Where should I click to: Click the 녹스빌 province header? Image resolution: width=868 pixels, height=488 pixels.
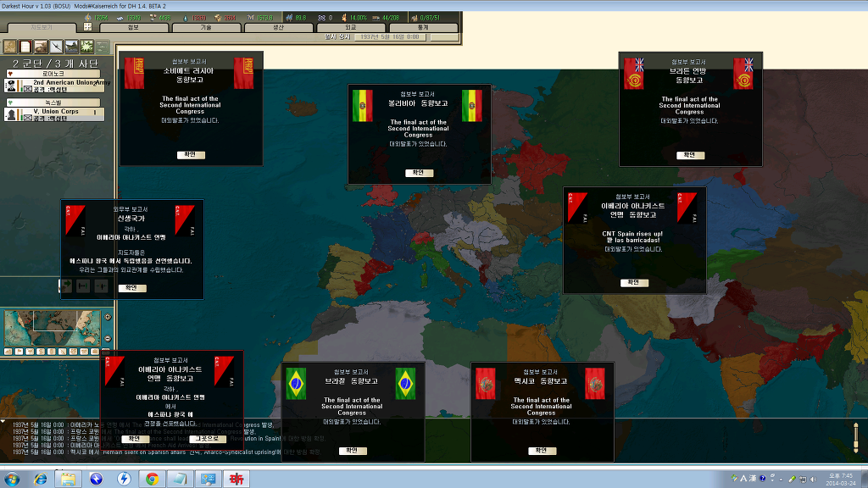53,103
